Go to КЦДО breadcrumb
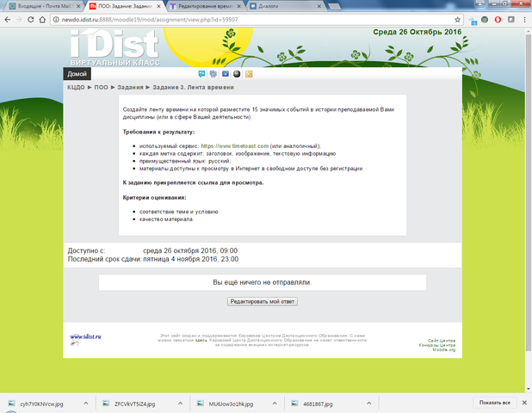Image resolution: width=532 pixels, height=413 pixels. [76, 88]
